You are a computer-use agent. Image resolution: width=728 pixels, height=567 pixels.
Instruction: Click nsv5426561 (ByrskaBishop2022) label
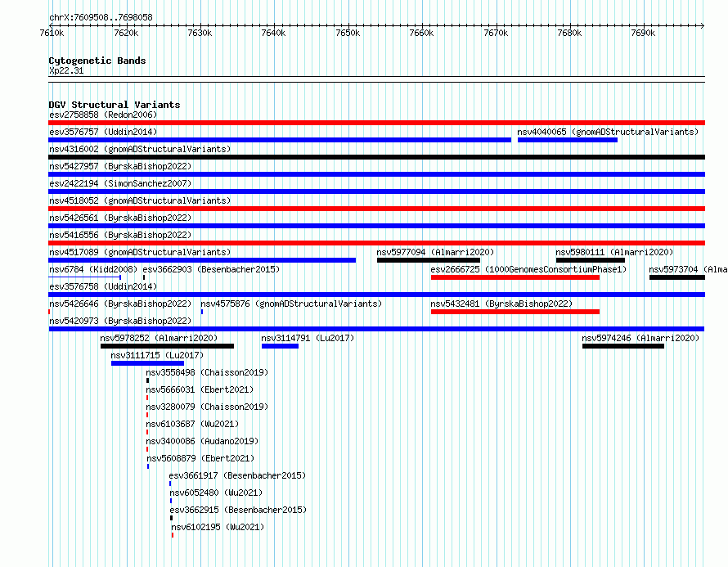[120, 218]
